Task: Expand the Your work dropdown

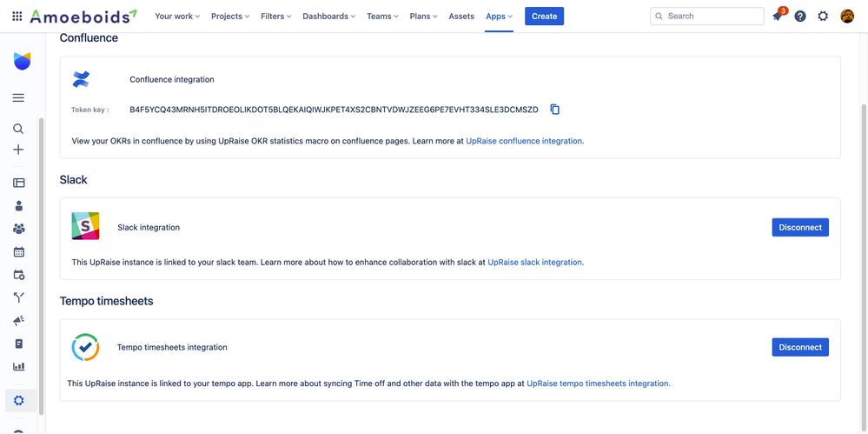Action: [x=177, y=16]
